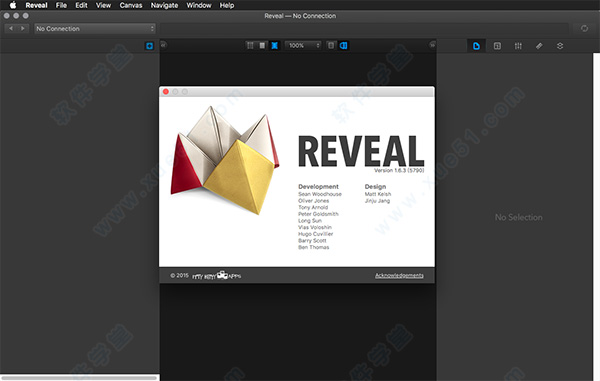600x381 pixels.
Task: Open the Layer inspector tab
Action: pyautogui.click(x=560, y=46)
